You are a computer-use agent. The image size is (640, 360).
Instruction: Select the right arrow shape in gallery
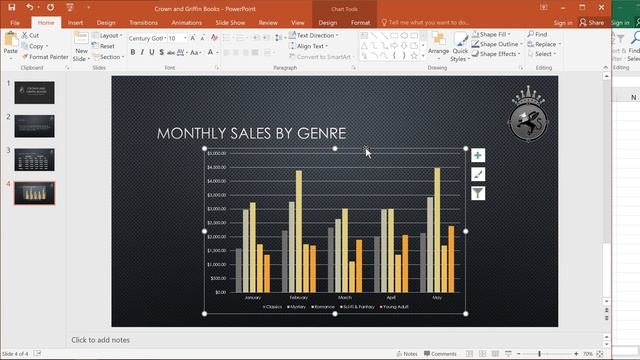pos(394,46)
